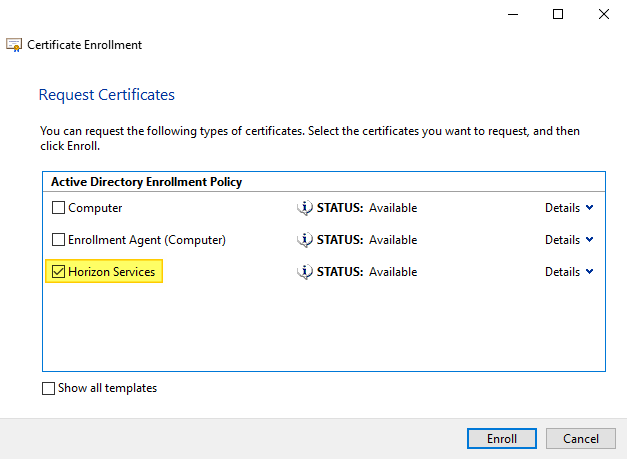Minimize the Certificate Enrollment window
This screenshot has height=459, width=627.
[512, 14]
